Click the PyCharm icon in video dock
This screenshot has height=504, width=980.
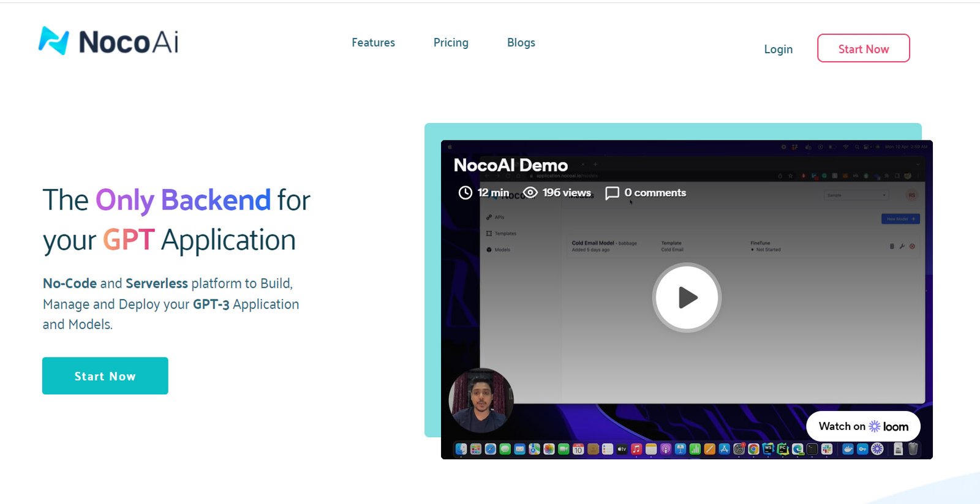[783, 449]
